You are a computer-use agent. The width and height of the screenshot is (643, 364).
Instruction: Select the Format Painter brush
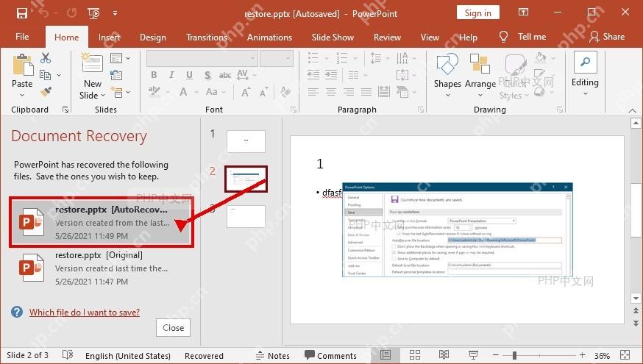point(46,91)
